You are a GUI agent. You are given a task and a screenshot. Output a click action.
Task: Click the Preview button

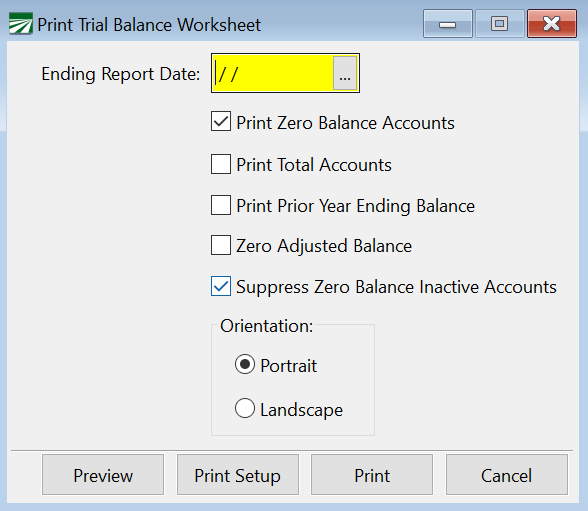103,475
